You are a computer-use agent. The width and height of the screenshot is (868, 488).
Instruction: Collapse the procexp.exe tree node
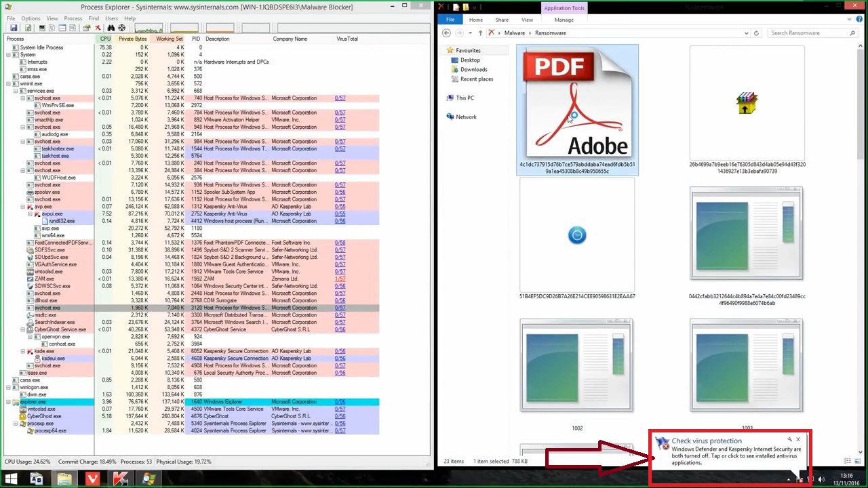pos(16,424)
